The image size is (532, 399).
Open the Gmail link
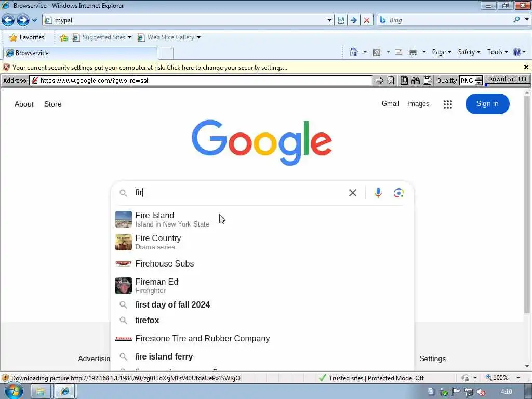[391, 104]
